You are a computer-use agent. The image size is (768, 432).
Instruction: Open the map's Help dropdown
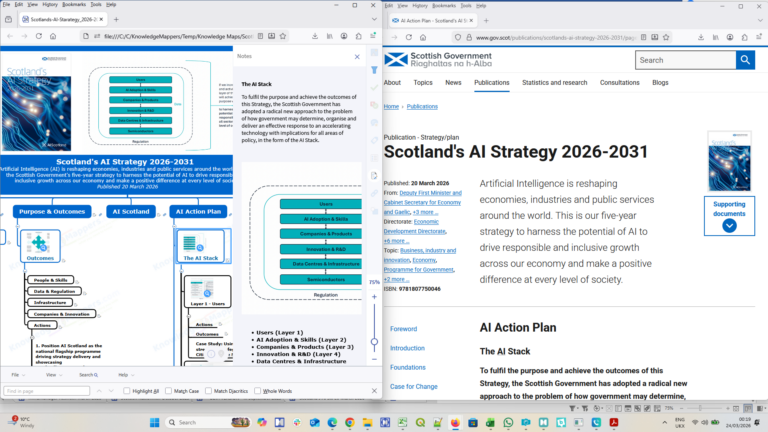click(126, 375)
